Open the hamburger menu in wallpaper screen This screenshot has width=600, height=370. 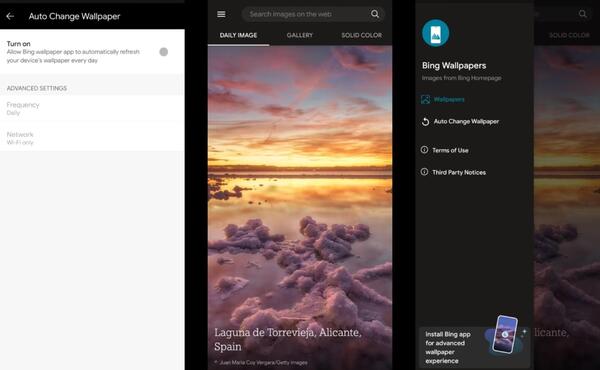221,14
